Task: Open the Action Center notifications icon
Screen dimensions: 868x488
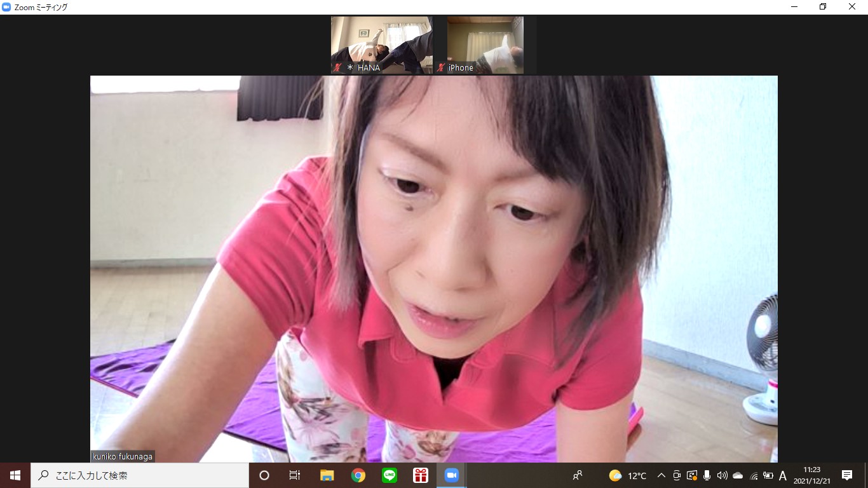Action: click(x=847, y=475)
